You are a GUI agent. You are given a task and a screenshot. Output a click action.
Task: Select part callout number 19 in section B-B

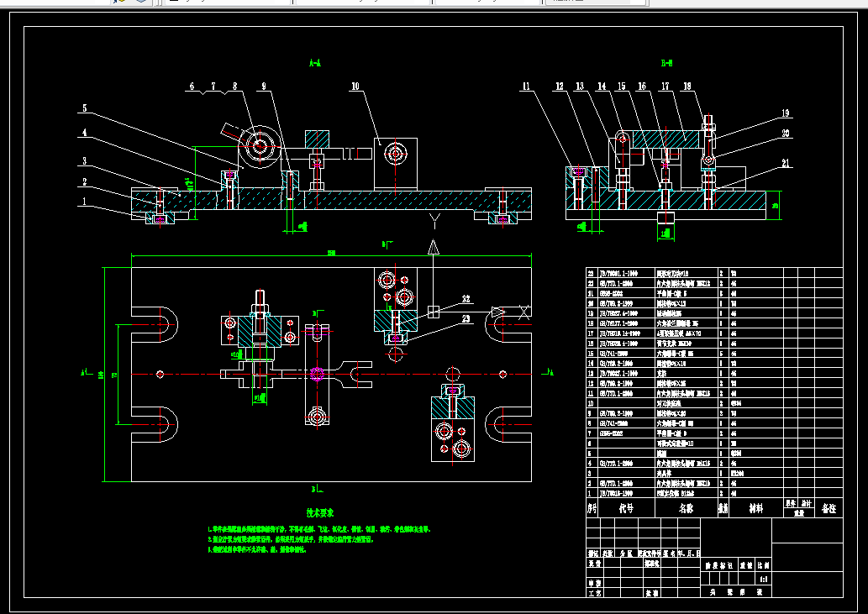point(786,113)
